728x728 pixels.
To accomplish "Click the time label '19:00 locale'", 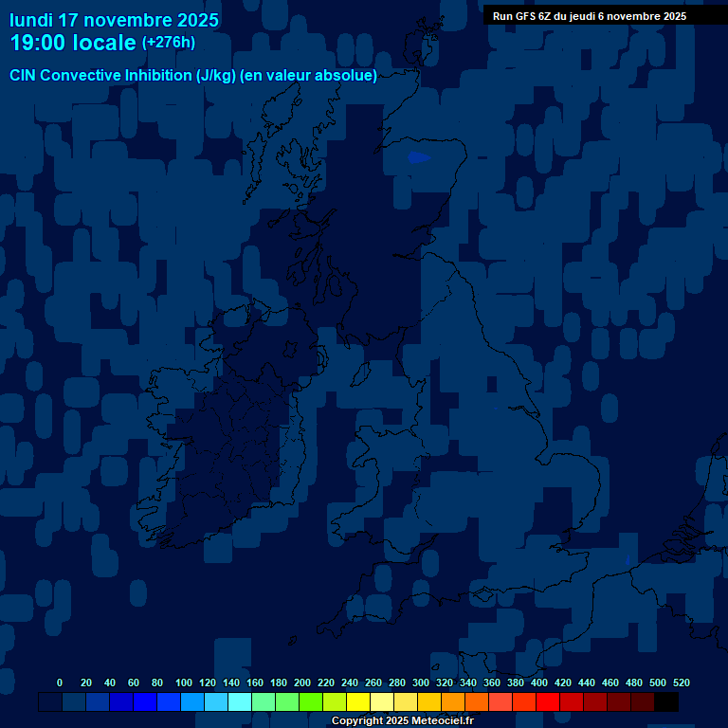I will (x=73, y=43).
